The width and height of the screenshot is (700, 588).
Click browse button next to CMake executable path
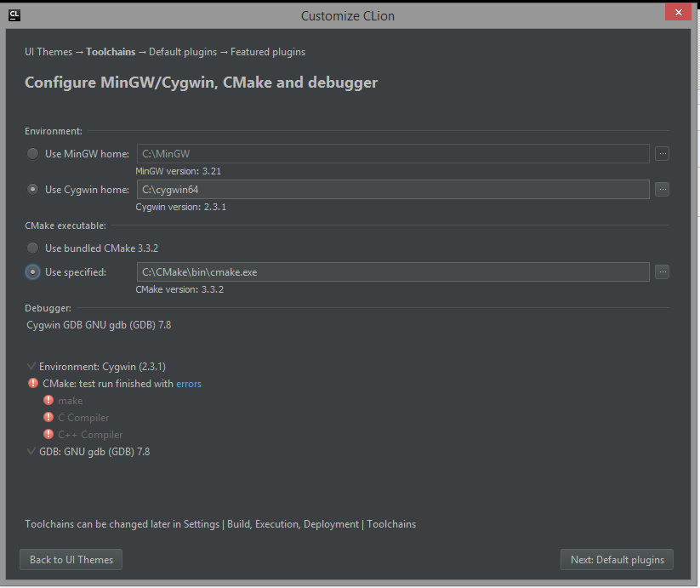pyautogui.click(x=663, y=272)
